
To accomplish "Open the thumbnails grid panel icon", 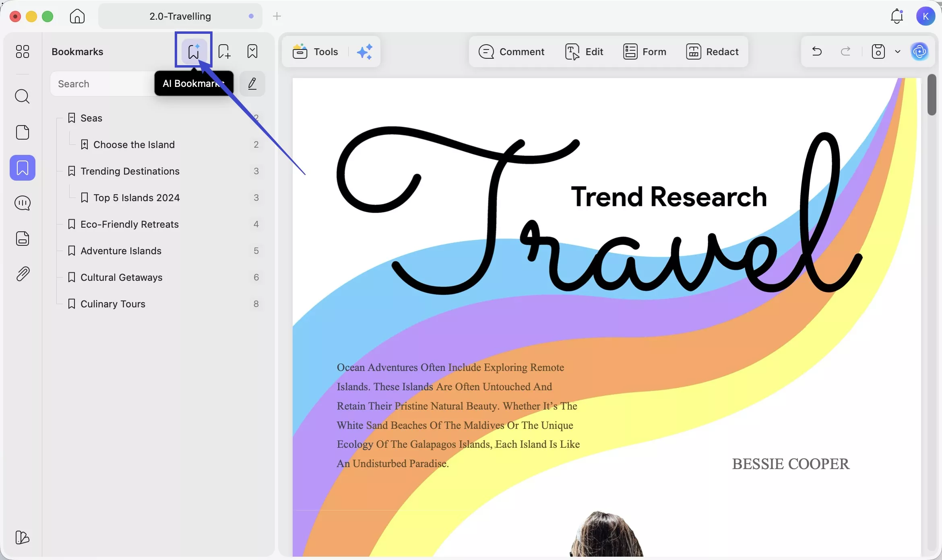I will point(23,51).
